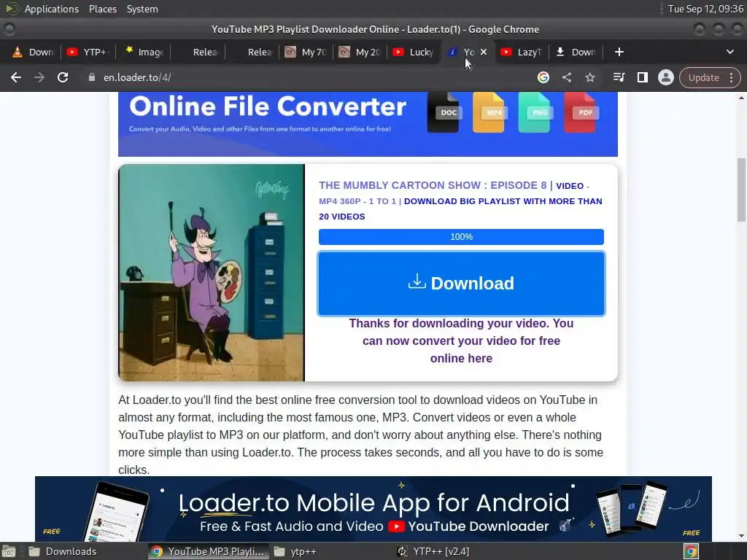
Task: Click the Update button in Chrome
Action: (x=703, y=77)
